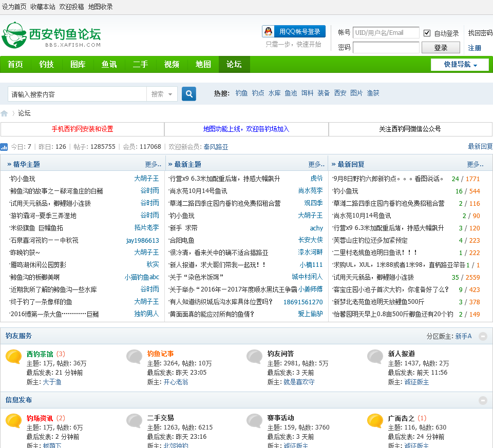Click the 登录 button
Viewport: 493px width, 448px height.
click(x=441, y=48)
